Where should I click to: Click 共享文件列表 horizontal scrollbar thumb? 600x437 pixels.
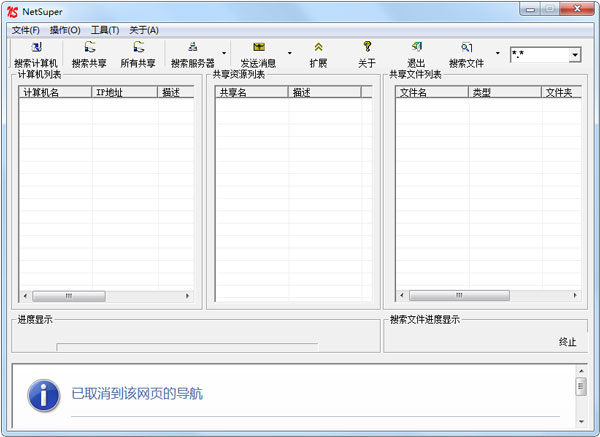click(459, 295)
